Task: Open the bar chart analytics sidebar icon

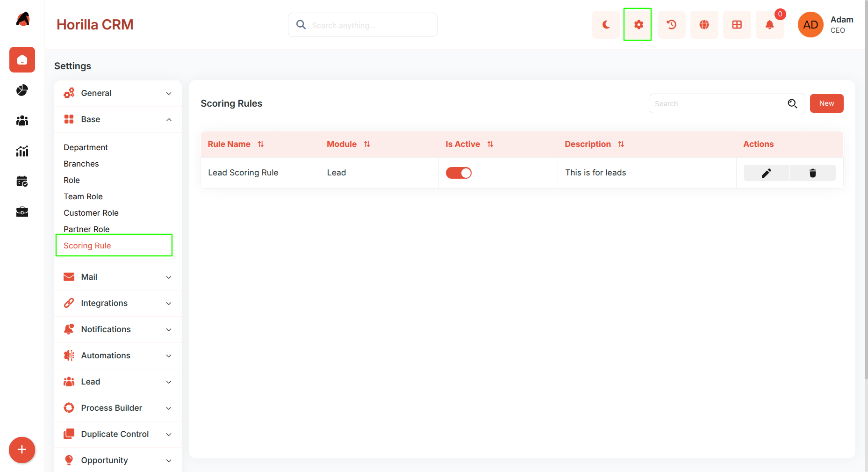Action: click(22, 151)
